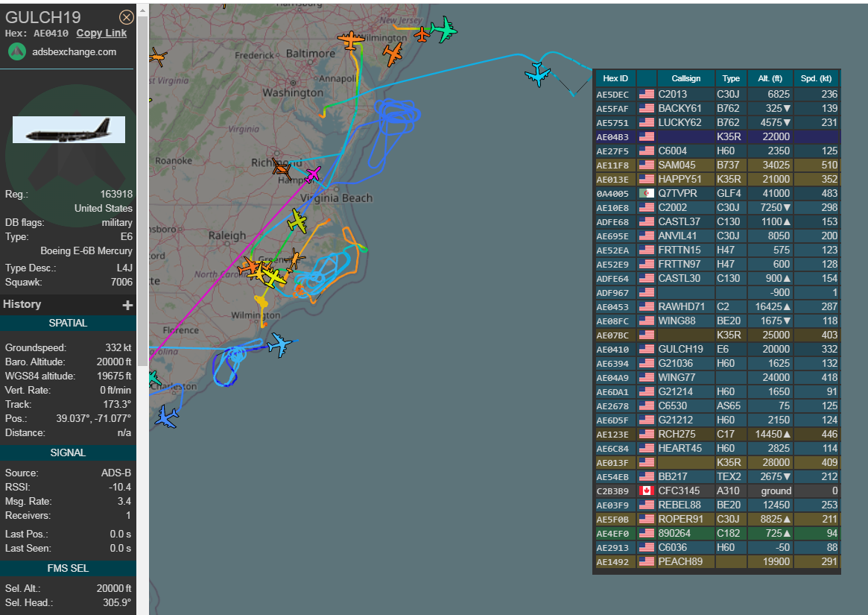Image resolution: width=868 pixels, height=615 pixels.
Task: Select the C2002 row
Action: click(717, 208)
